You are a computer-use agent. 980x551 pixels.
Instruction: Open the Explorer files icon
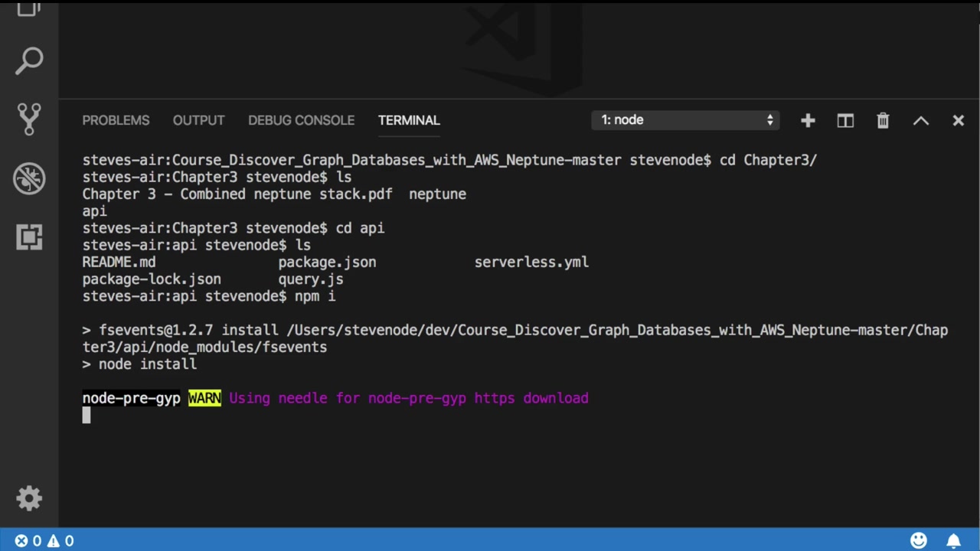pyautogui.click(x=29, y=9)
